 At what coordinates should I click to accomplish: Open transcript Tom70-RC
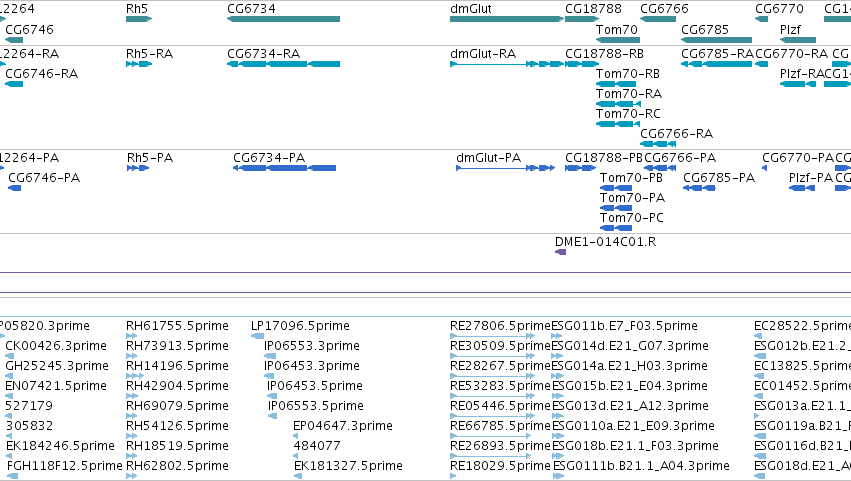(618, 124)
